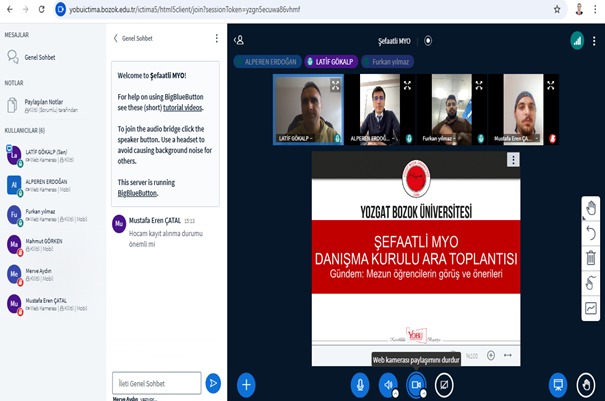Fullscreen the LATİF GÖKALP webcam
The image size is (605, 401).
pos(335,85)
